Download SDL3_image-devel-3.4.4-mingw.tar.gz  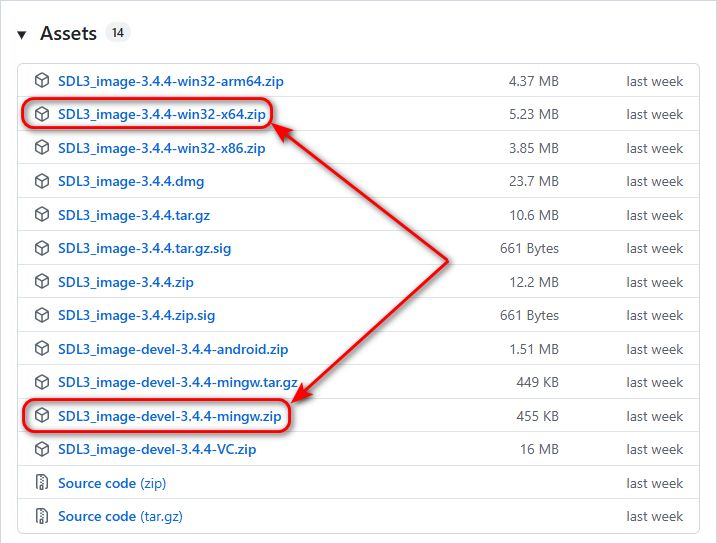click(x=178, y=382)
